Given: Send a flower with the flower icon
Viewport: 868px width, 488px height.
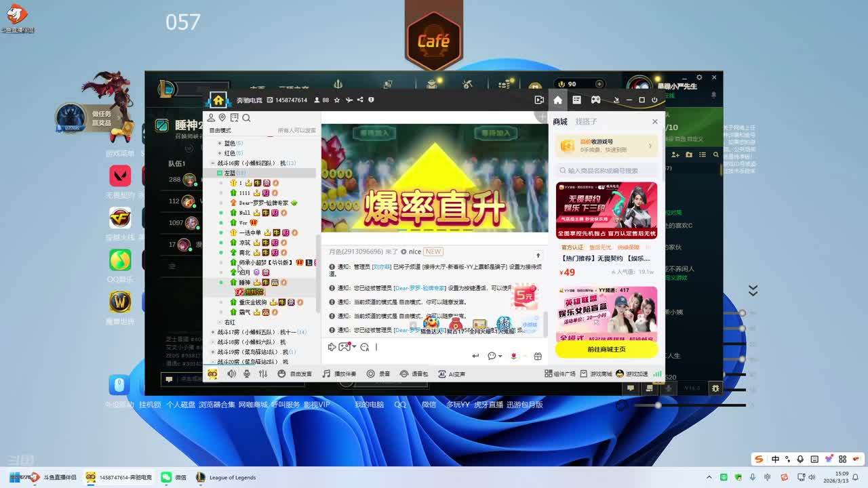Looking at the screenshot, I should (514, 356).
